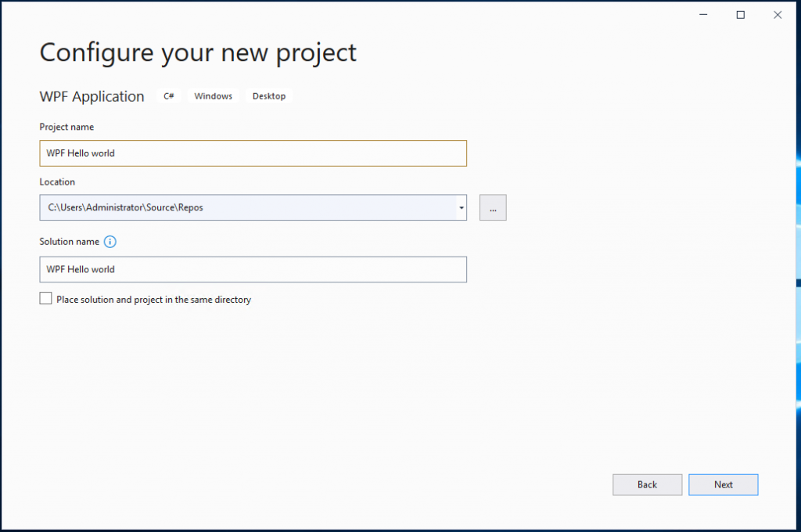Viewport: 801px width, 532px height.
Task: Focus the Solution name text box
Action: point(253,269)
